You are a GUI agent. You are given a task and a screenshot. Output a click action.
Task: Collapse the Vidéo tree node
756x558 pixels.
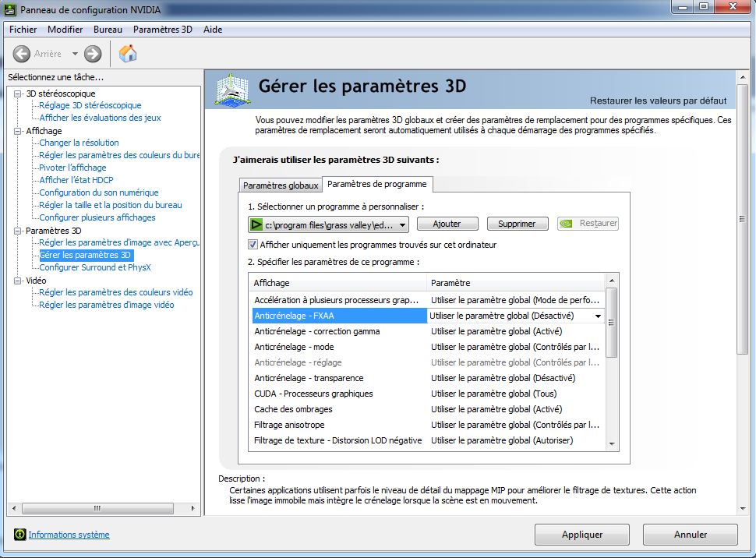click(18, 281)
